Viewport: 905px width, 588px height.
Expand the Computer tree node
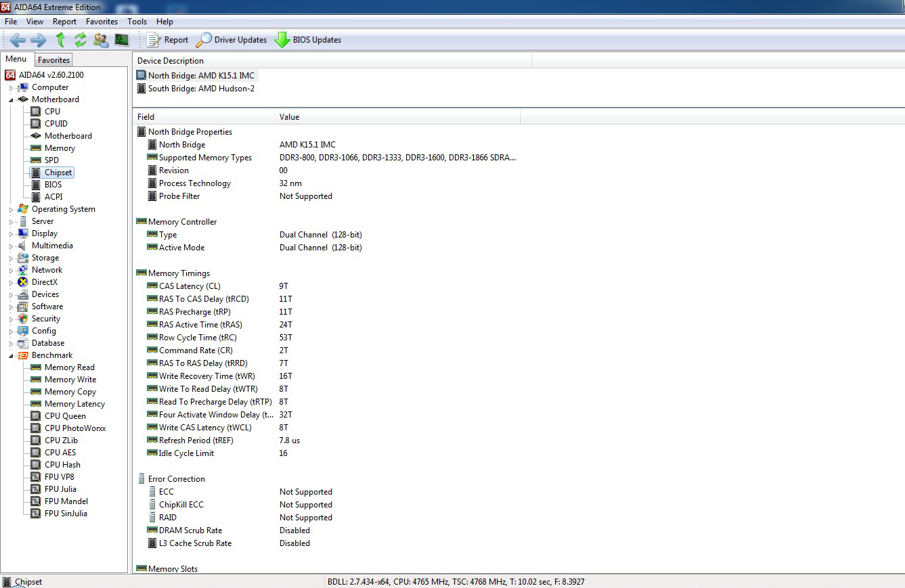pyautogui.click(x=11, y=88)
